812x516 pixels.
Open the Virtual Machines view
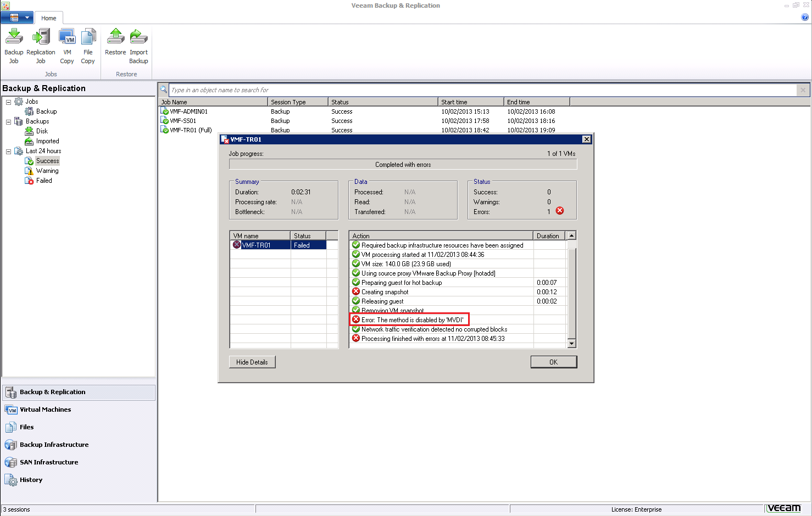click(45, 410)
